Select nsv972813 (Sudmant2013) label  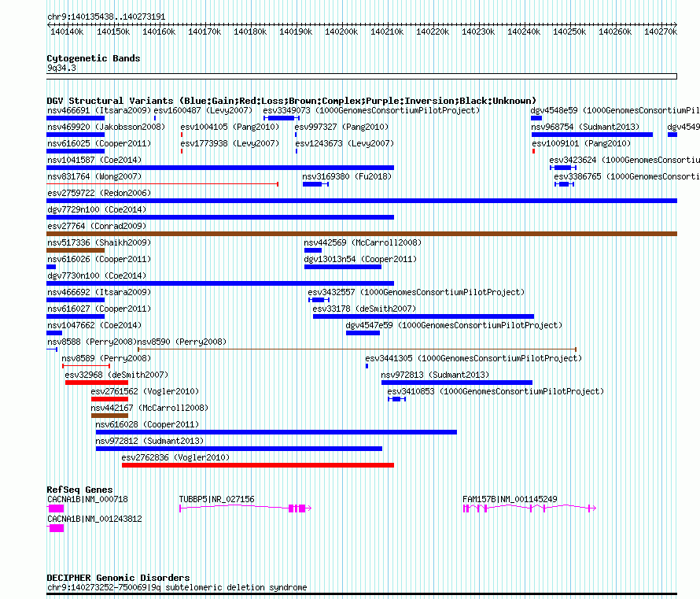click(x=435, y=375)
